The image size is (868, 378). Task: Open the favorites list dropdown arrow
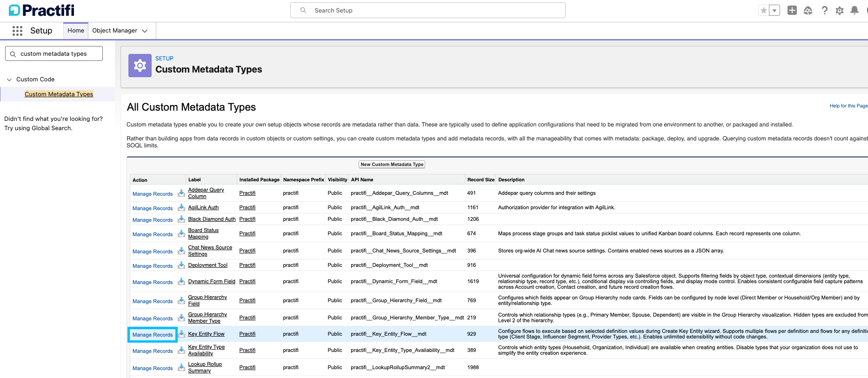(x=775, y=10)
